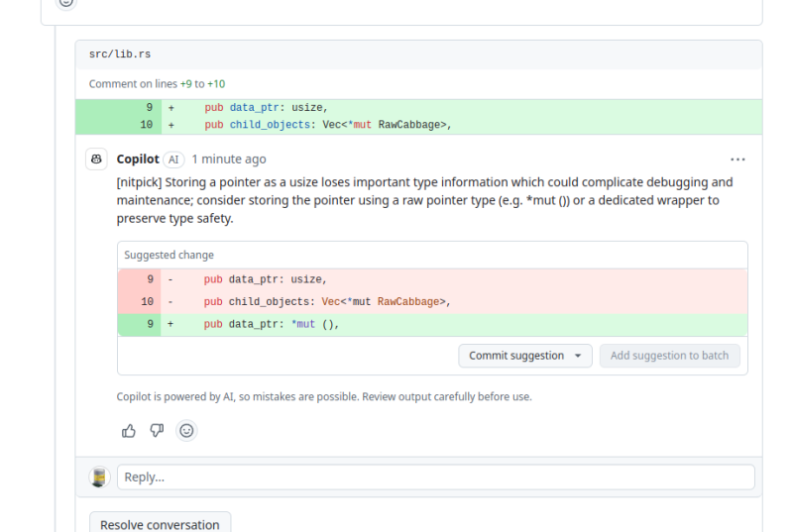This screenshot has height=532, width=793.
Task: Give thumbs up to Copilot's comment
Action: click(129, 431)
